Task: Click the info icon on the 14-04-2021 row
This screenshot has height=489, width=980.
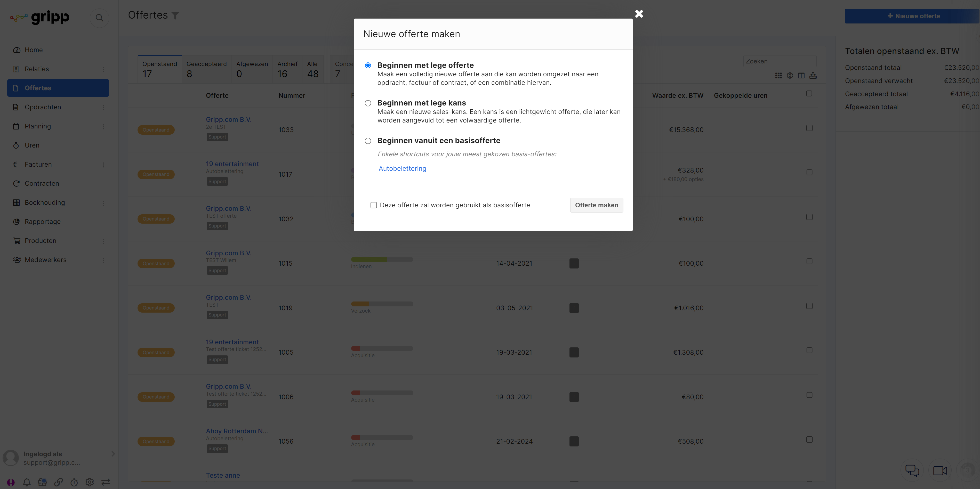Action: (x=574, y=264)
